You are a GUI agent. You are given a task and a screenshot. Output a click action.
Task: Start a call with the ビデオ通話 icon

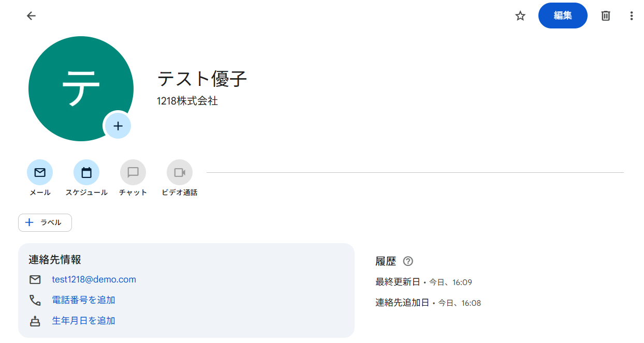[180, 173]
